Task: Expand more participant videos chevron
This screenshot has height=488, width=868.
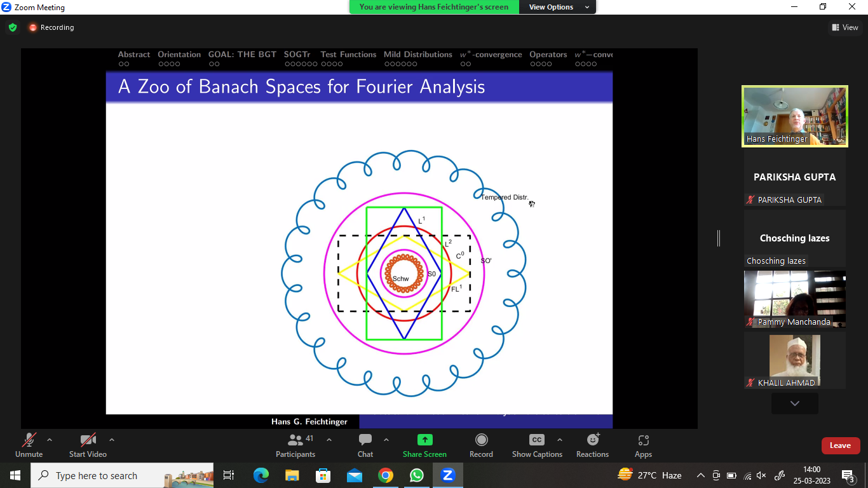Action: point(794,403)
